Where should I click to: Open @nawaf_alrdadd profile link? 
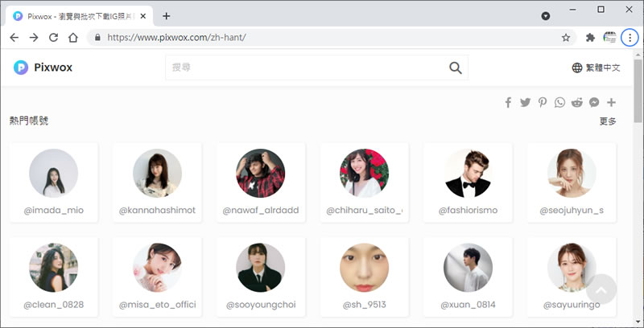pos(261,211)
